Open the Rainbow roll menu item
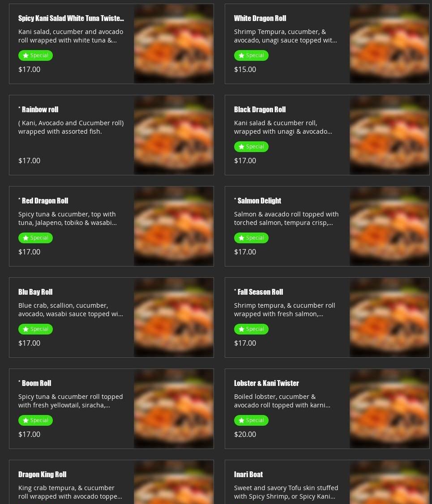The image size is (432, 504). click(111, 135)
